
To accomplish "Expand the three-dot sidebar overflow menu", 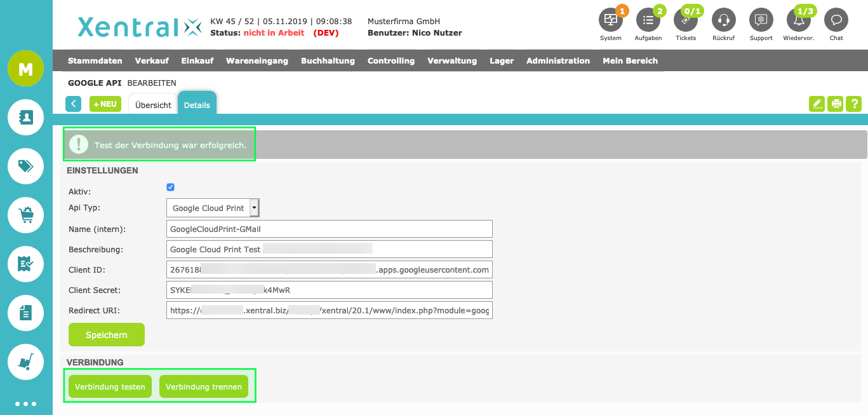I will point(25,404).
